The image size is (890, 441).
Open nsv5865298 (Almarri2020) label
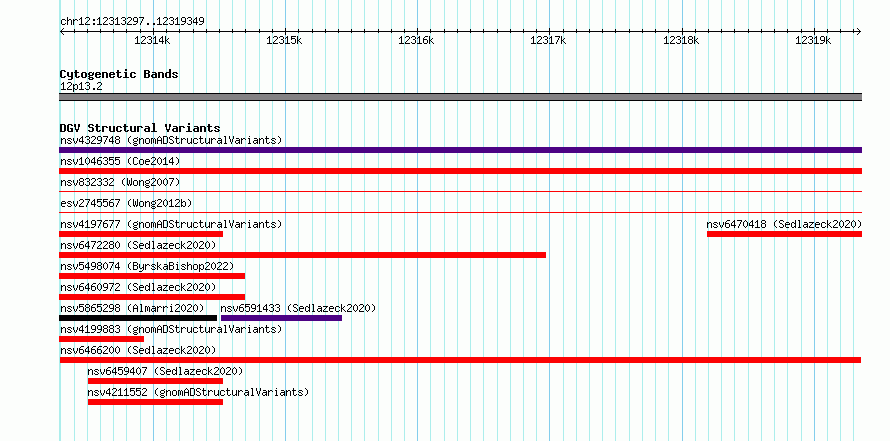pyautogui.click(x=132, y=308)
